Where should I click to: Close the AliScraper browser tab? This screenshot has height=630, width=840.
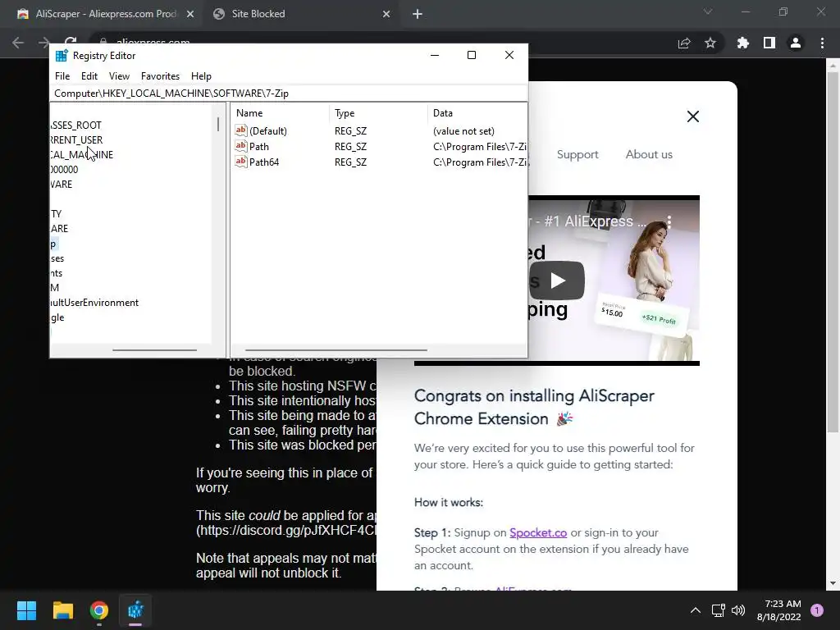pyautogui.click(x=190, y=14)
